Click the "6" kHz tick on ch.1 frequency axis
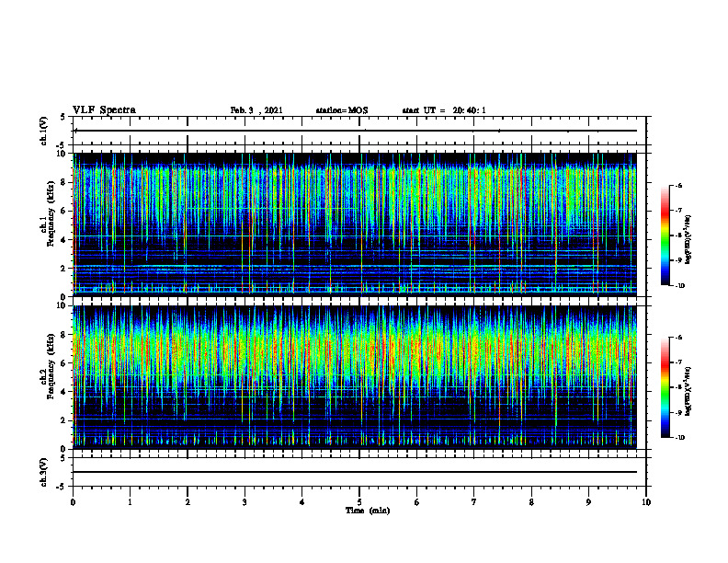The image size is (728, 563). coord(63,211)
